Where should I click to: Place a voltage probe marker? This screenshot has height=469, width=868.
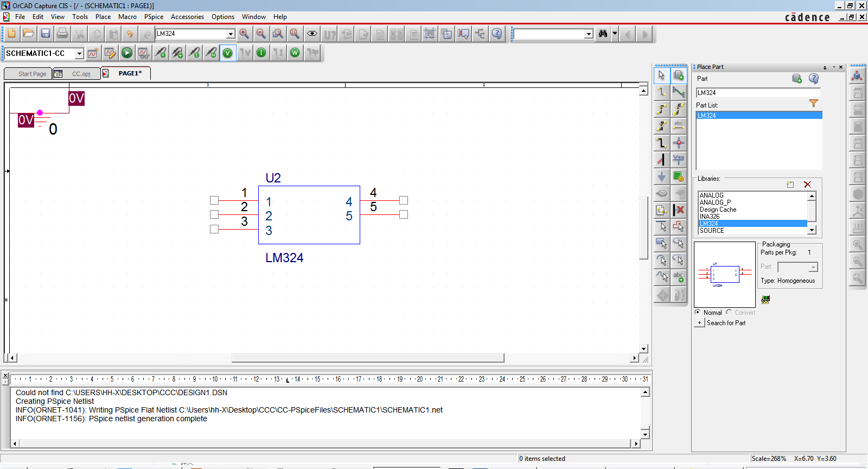pos(161,53)
